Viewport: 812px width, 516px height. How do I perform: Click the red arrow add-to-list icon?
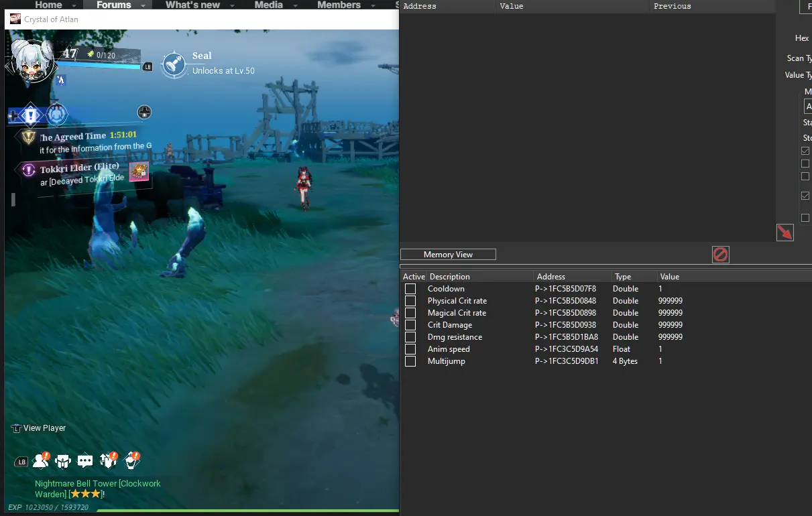coord(785,233)
